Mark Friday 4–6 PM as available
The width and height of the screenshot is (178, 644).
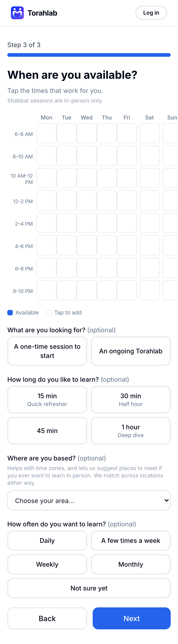pyautogui.click(x=127, y=245)
